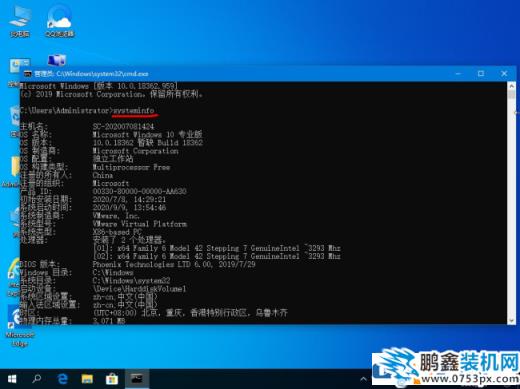The width and height of the screenshot is (520, 389).
Task: Click the Build 18362 version line
Action: [x=148, y=143]
